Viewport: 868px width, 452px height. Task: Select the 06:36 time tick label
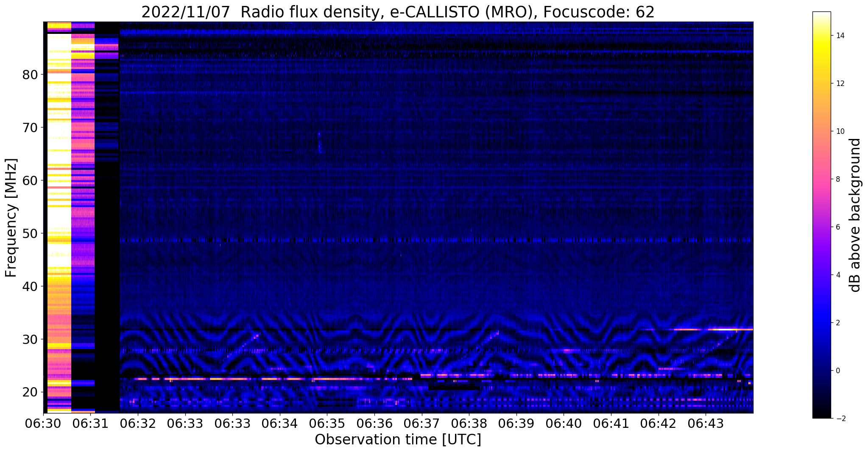374,424
